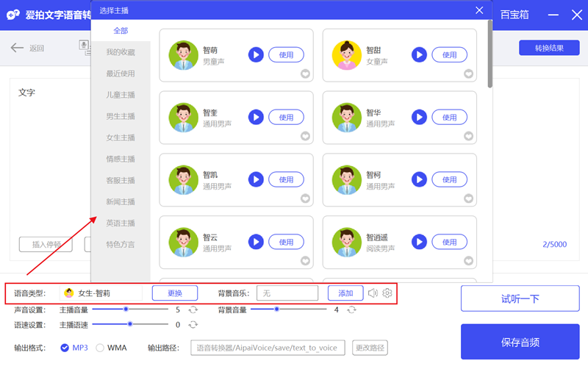Open 最近使用 category
Screen dimensions: 588x369
pyautogui.click(x=121, y=74)
